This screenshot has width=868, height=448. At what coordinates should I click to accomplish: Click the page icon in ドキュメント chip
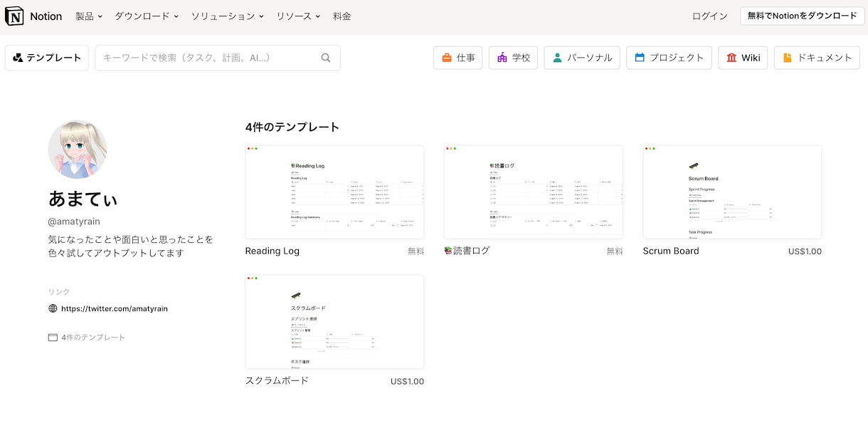(x=788, y=58)
